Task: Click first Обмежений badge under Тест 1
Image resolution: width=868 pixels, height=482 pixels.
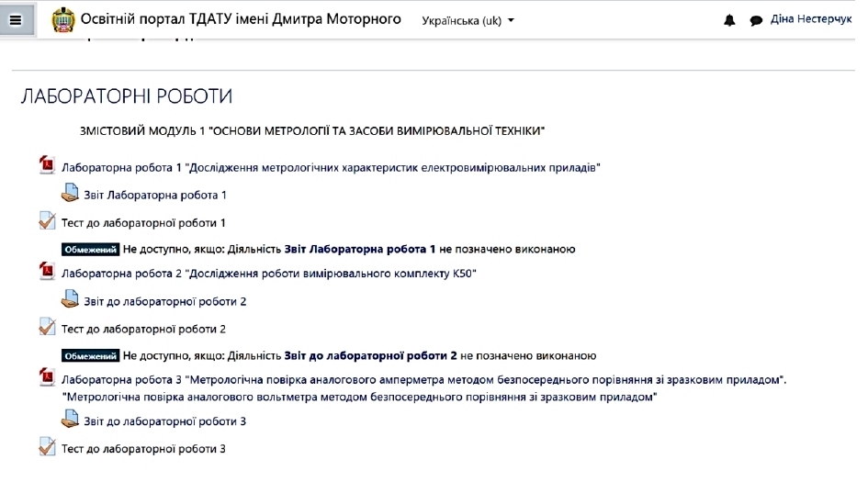Action: pos(90,250)
